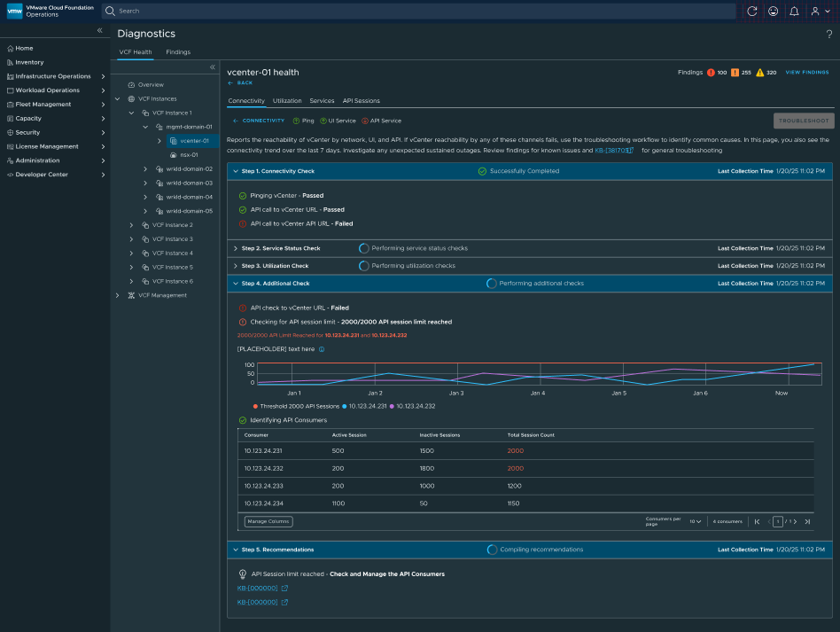Toggle the 10.123.24.232 chart legend series
Screen dimensions: 840x632
coord(413,405)
